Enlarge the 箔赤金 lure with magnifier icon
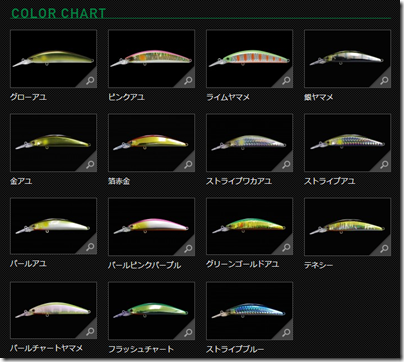The image size is (404, 362). coord(188,165)
